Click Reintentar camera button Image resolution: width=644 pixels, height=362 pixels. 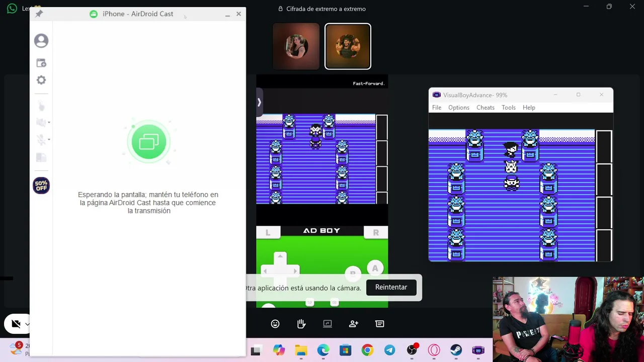point(391,287)
